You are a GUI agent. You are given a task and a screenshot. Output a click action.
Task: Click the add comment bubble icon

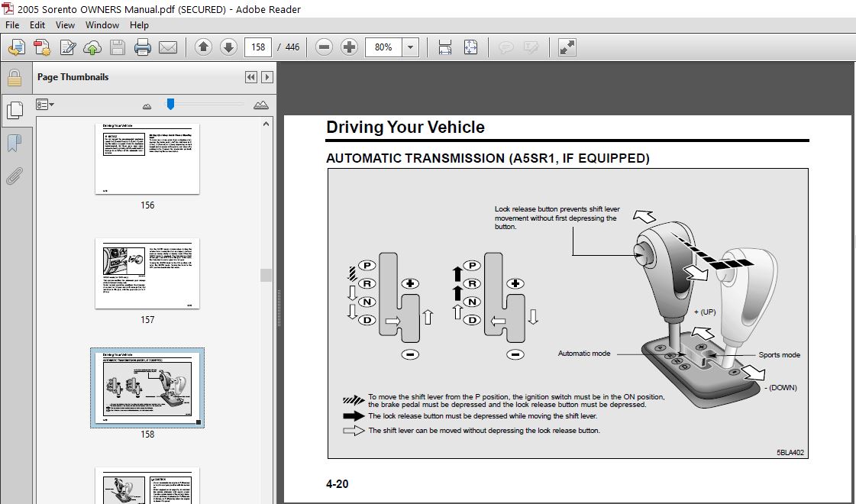(506, 47)
